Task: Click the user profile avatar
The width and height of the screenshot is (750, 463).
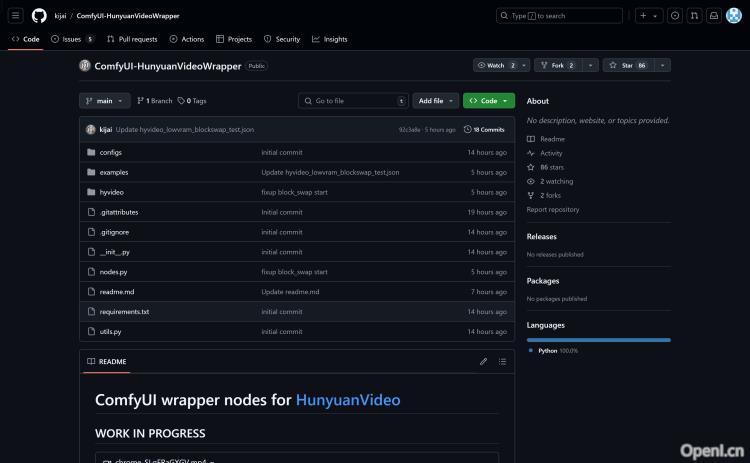Action: pos(733,16)
